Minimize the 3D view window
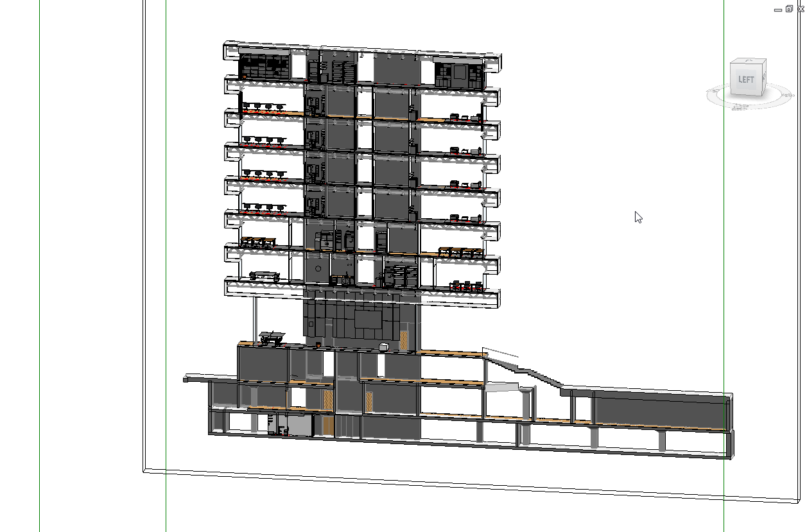The height and width of the screenshot is (532, 807). 778,9
